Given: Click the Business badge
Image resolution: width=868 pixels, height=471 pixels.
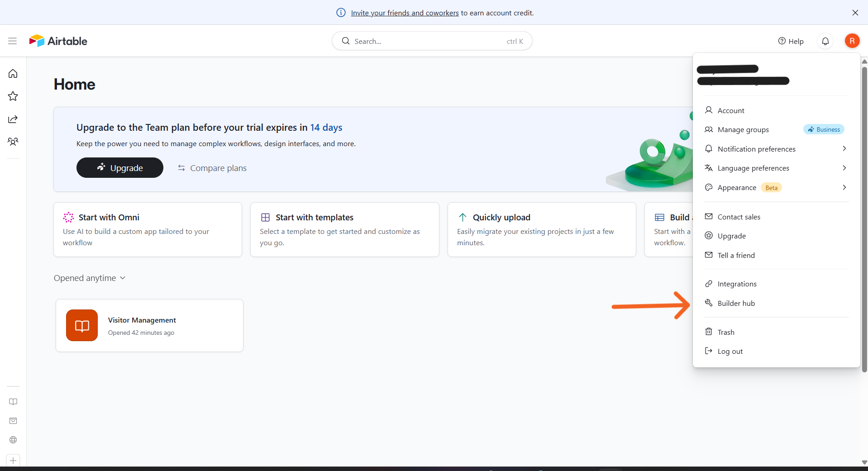Looking at the screenshot, I should point(824,129).
